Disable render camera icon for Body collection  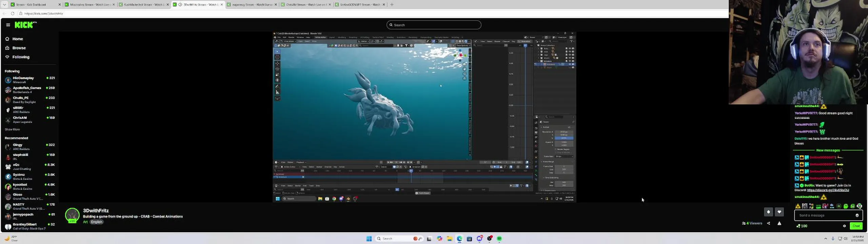(573, 48)
